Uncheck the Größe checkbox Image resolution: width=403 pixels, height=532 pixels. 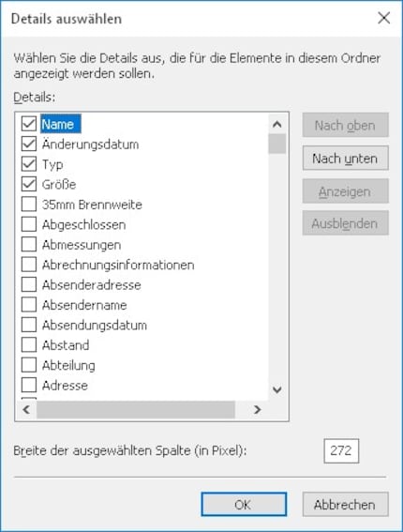point(29,184)
